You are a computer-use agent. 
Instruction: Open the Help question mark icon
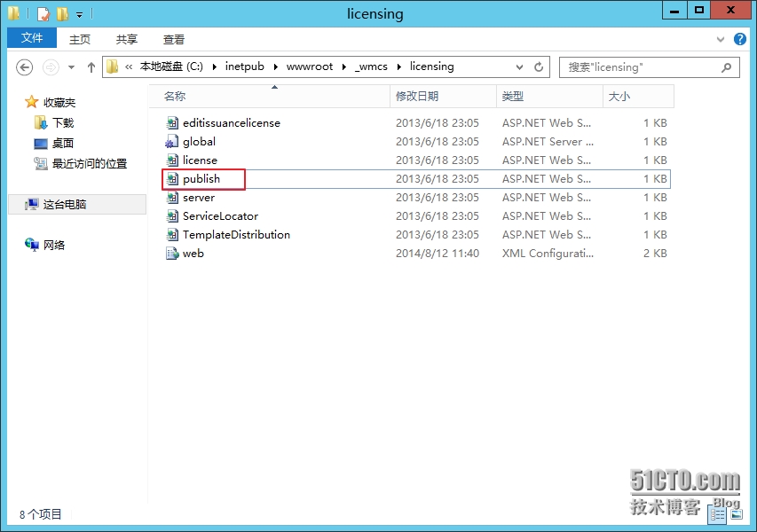click(740, 39)
